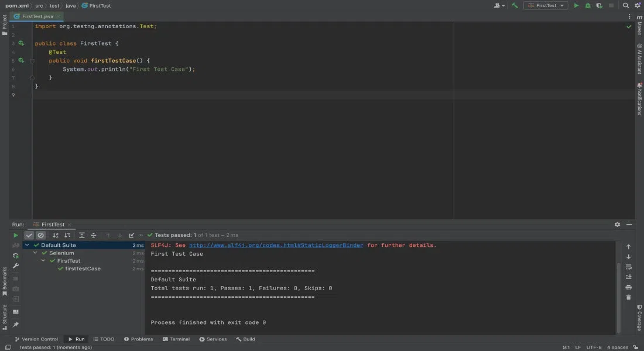Open the LF line separator selector

point(578,347)
